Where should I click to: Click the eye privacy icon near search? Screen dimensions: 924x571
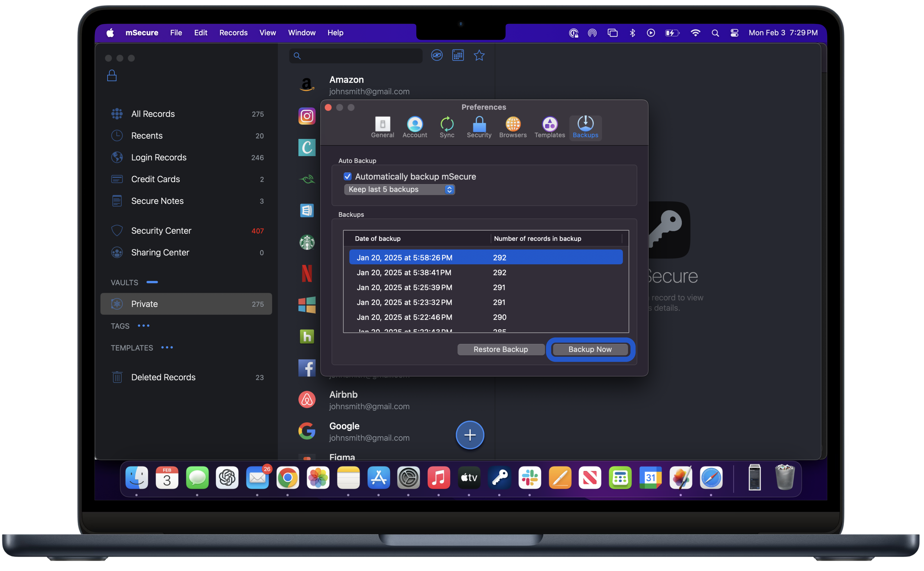[437, 55]
